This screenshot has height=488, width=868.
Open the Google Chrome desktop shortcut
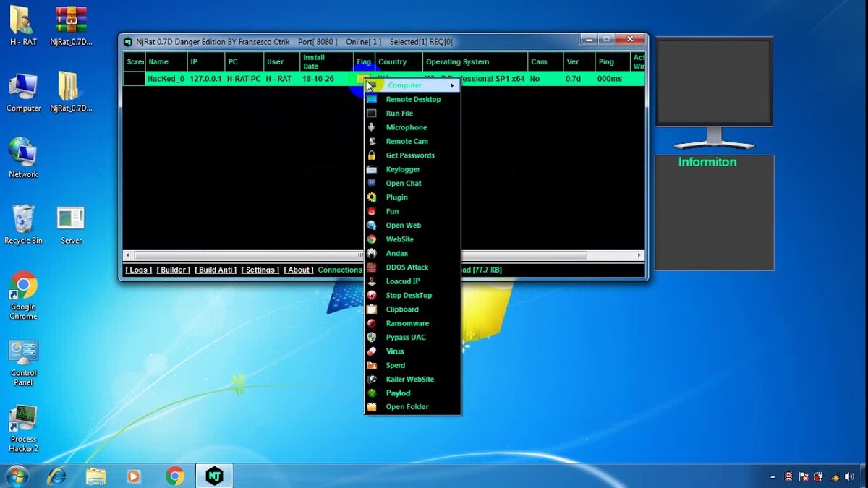(x=23, y=296)
